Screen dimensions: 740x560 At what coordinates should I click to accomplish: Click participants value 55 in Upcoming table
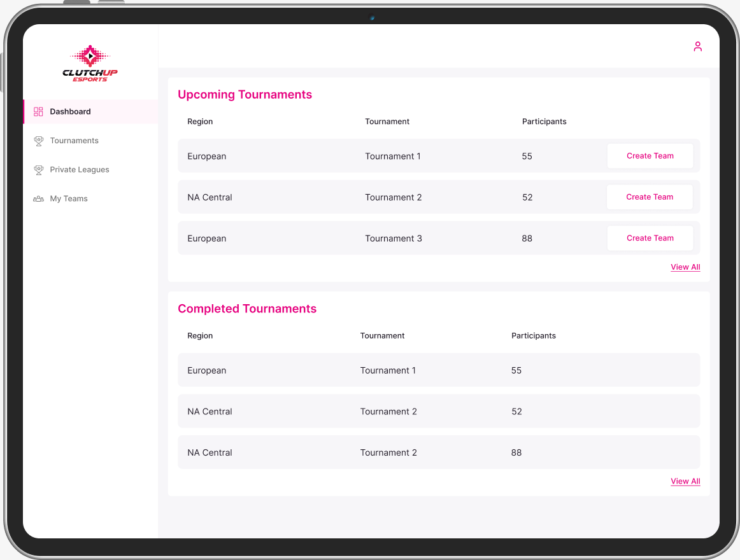pyautogui.click(x=527, y=156)
